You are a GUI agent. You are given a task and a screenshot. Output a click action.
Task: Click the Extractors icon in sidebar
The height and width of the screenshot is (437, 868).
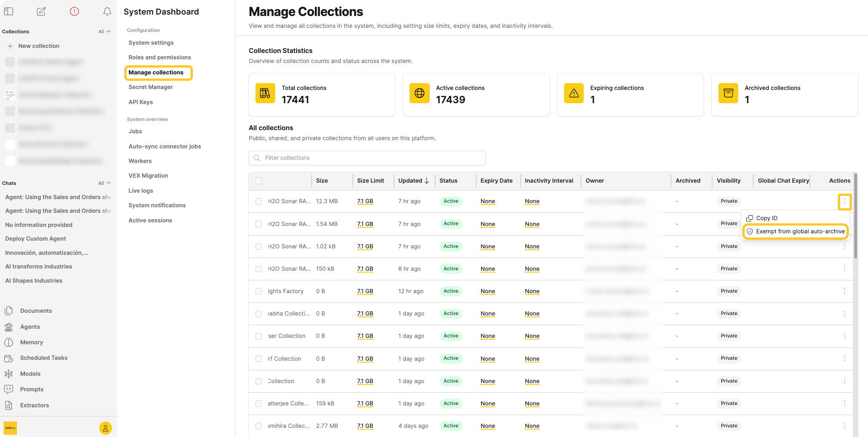[9, 405]
